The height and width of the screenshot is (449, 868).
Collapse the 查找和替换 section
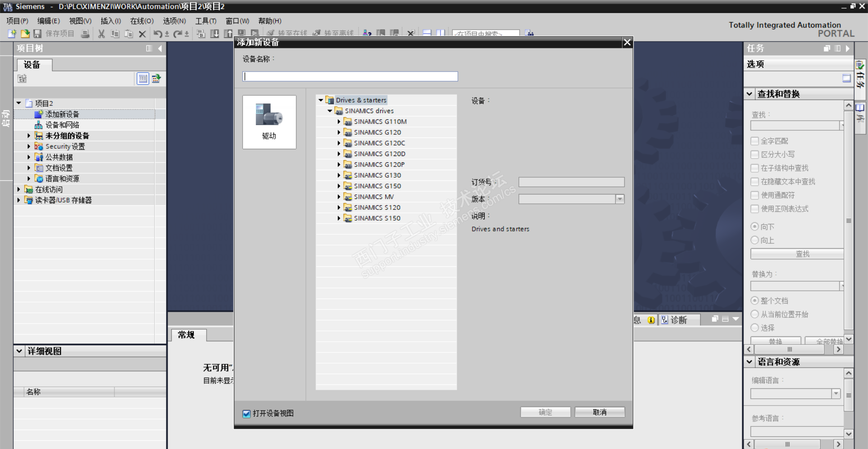pyautogui.click(x=750, y=94)
